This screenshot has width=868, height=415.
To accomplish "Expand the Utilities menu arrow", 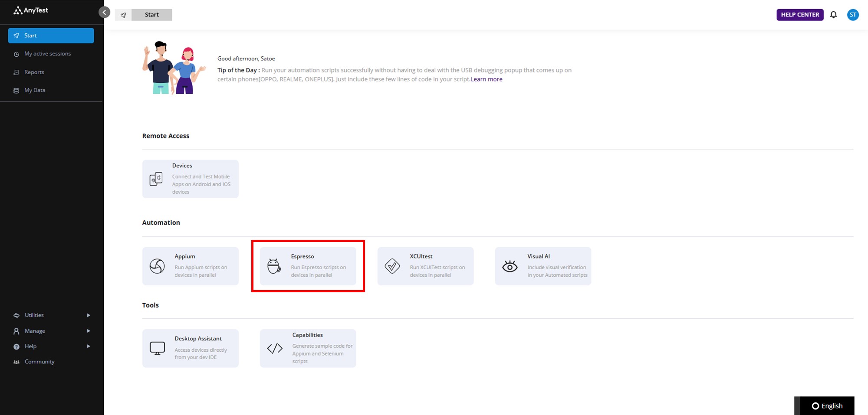I will point(89,315).
